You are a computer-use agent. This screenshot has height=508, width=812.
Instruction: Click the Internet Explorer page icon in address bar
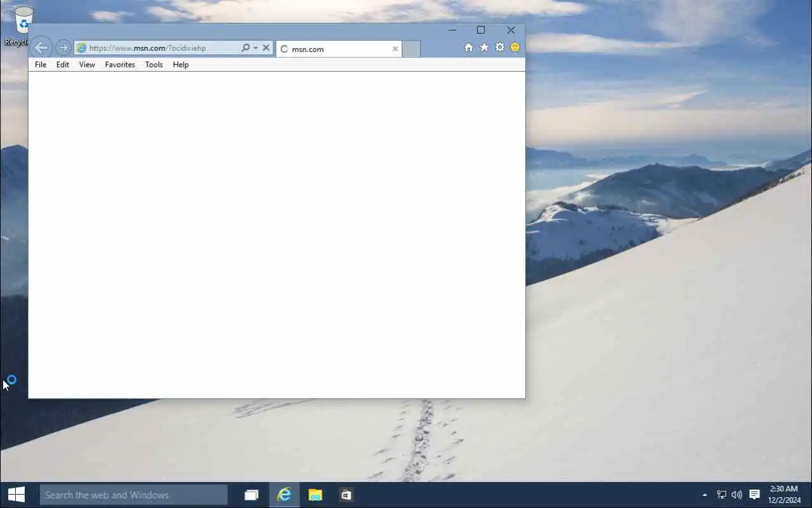pyautogui.click(x=81, y=48)
